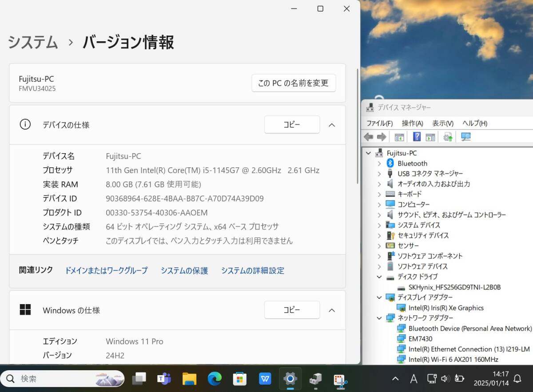Open File Explorer from the taskbar
The image size is (533, 392).
(x=190, y=379)
